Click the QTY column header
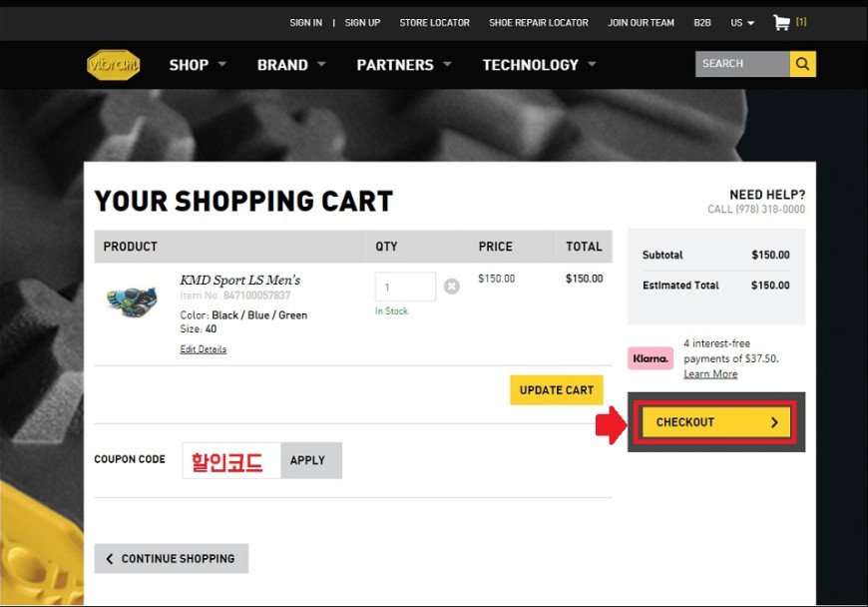Viewport: 868px width, 607px height. pos(386,247)
